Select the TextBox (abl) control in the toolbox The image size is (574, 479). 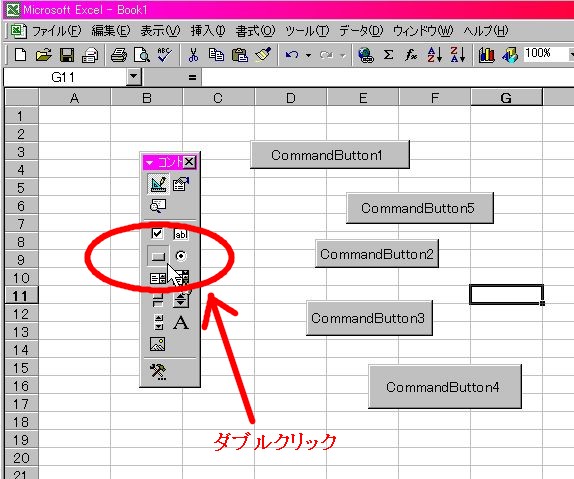click(x=181, y=234)
